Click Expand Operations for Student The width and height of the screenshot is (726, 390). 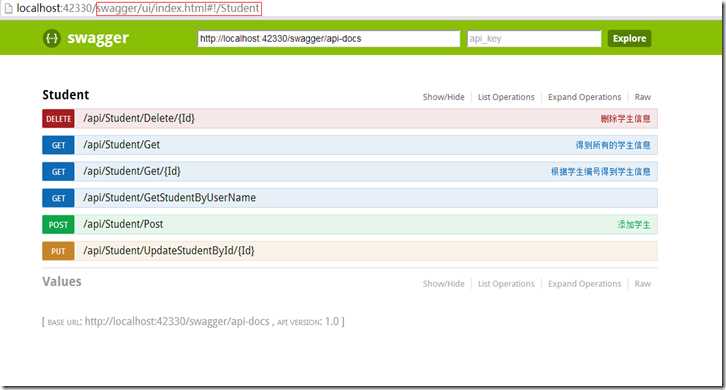[x=584, y=97]
